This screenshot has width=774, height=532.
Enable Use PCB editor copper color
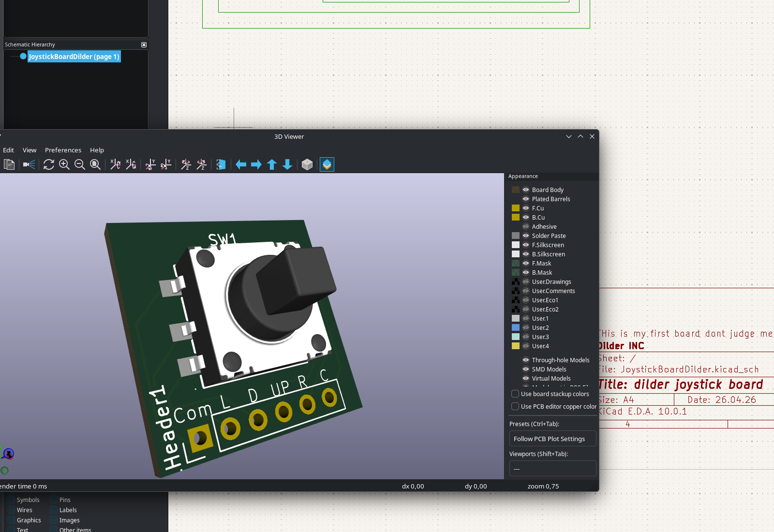tap(515, 406)
